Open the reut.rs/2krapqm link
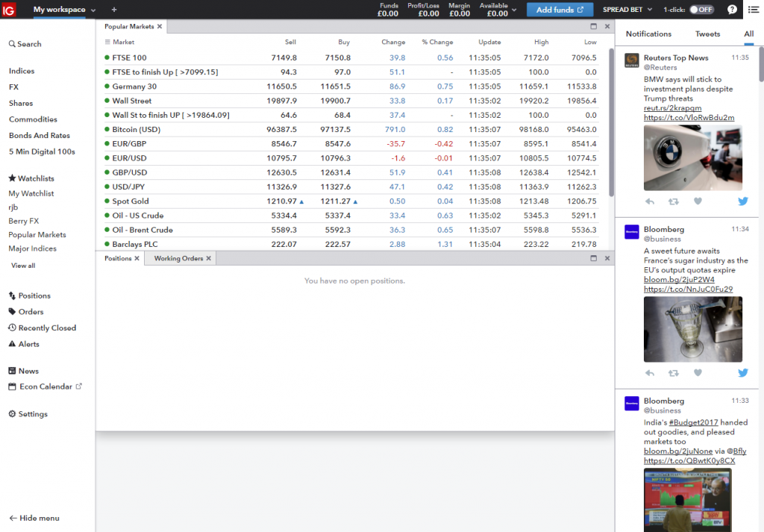The width and height of the screenshot is (764, 532). point(672,108)
